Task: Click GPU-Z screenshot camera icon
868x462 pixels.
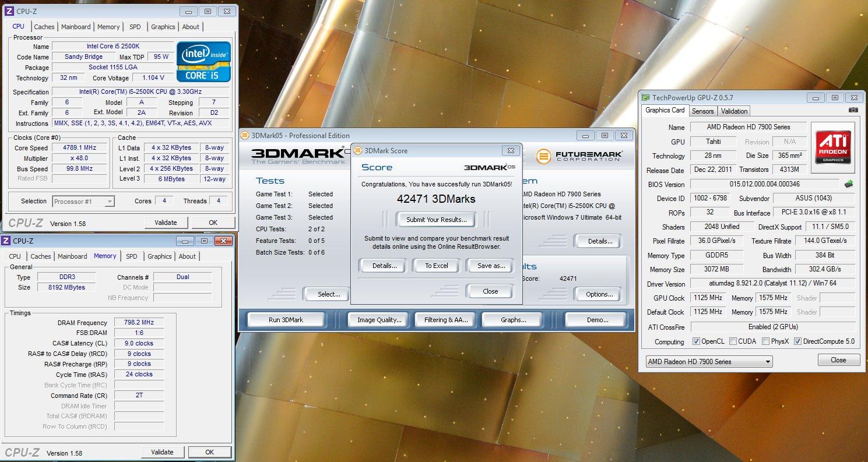Action: click(853, 110)
